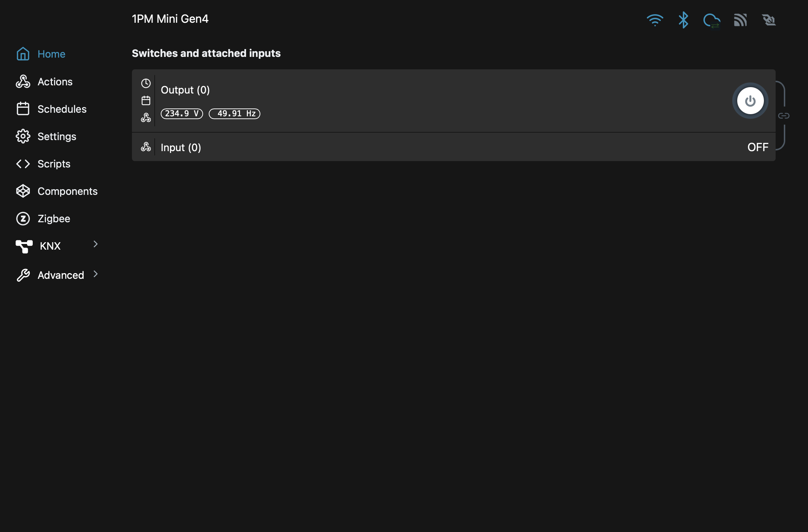Switch to the Zigbee section
The image size is (808, 532).
[x=53, y=218]
